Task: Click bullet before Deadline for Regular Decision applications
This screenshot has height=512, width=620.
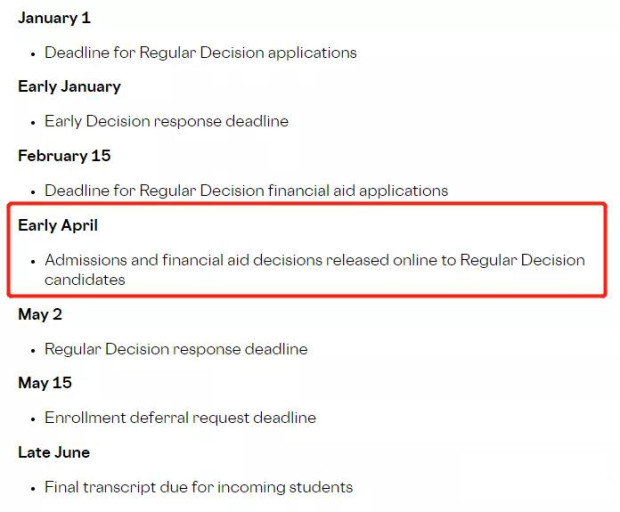Action: (x=33, y=54)
